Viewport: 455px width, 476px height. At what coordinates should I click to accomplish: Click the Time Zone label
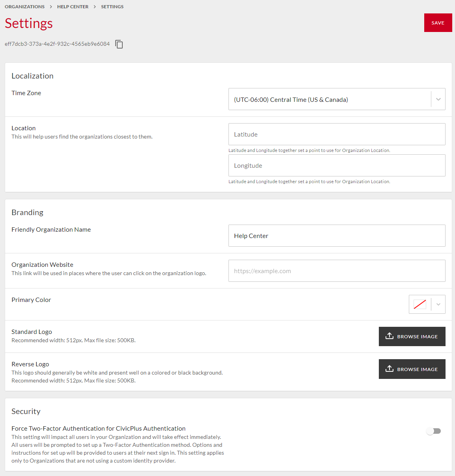[x=26, y=93]
